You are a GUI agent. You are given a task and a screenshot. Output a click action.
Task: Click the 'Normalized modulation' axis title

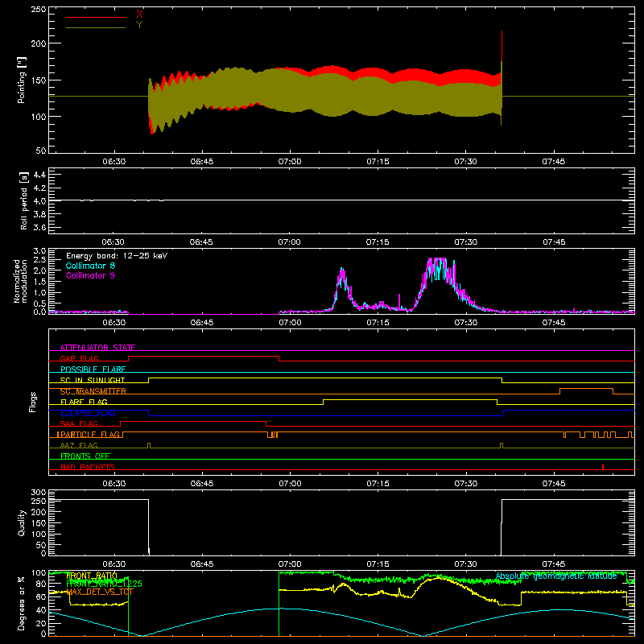(20, 281)
